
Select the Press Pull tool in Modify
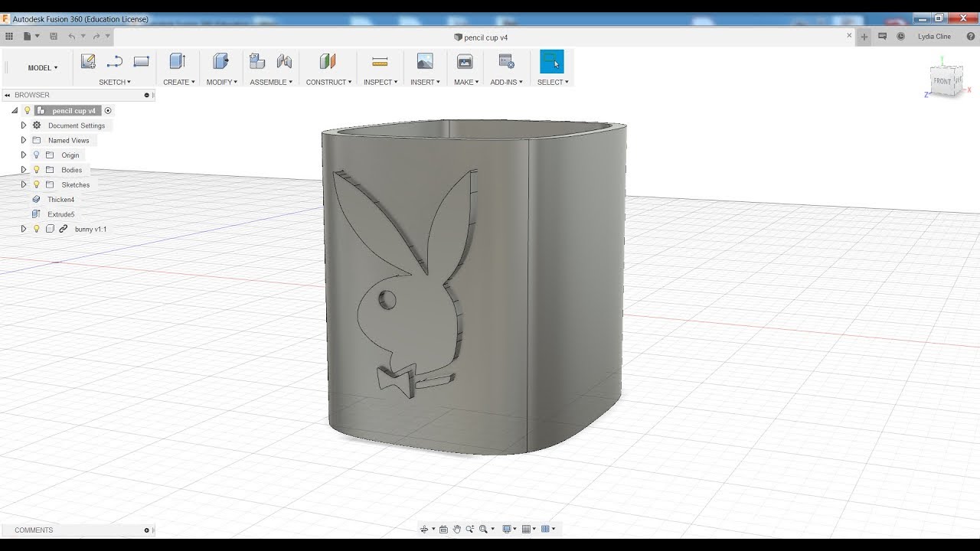point(220,62)
